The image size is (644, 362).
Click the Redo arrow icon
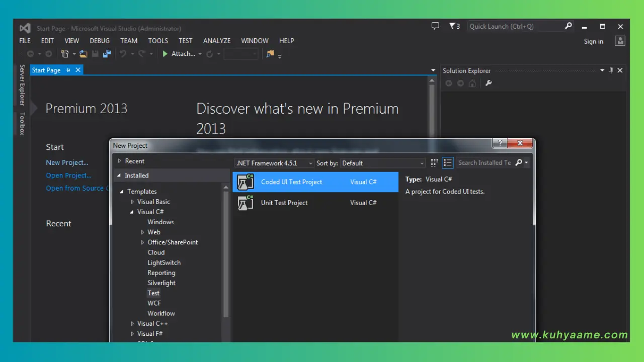(x=142, y=54)
